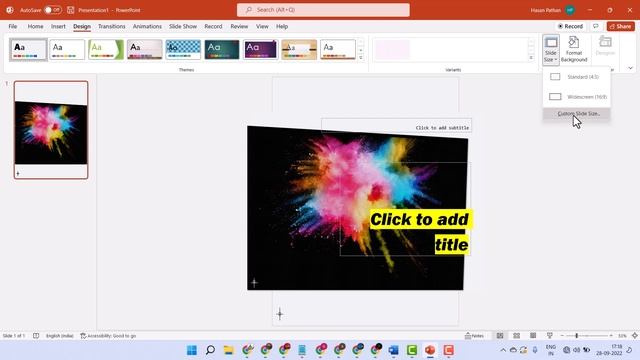Click the user account avatar
The height and width of the screenshot is (360, 640).
tap(570, 10)
